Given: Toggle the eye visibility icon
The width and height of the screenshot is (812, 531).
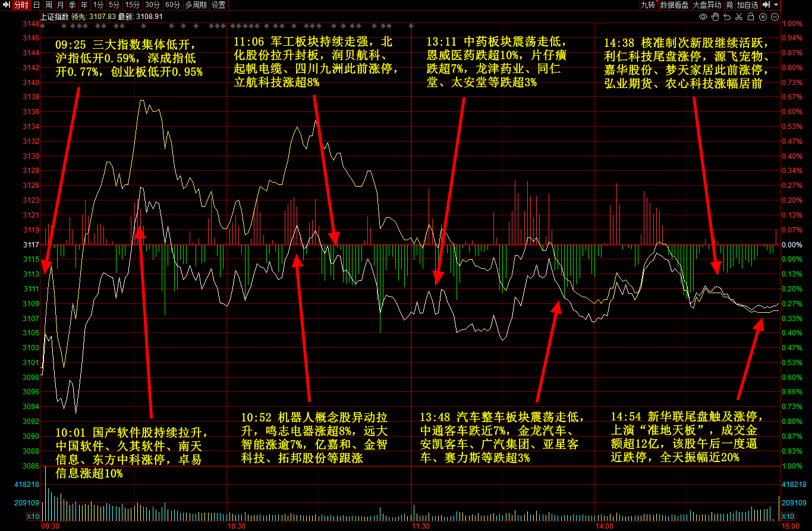Looking at the screenshot, I should click(703, 17).
